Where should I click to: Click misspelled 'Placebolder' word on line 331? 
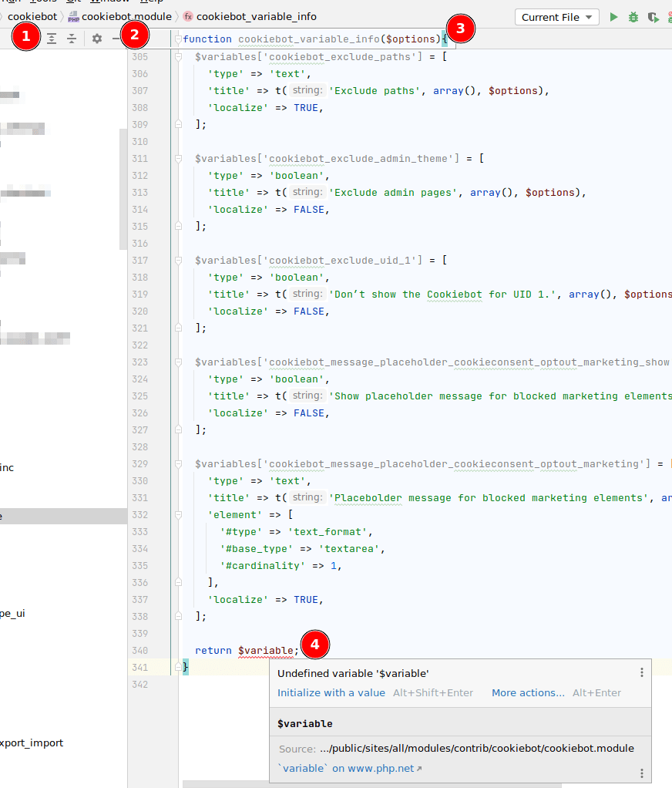(368, 497)
